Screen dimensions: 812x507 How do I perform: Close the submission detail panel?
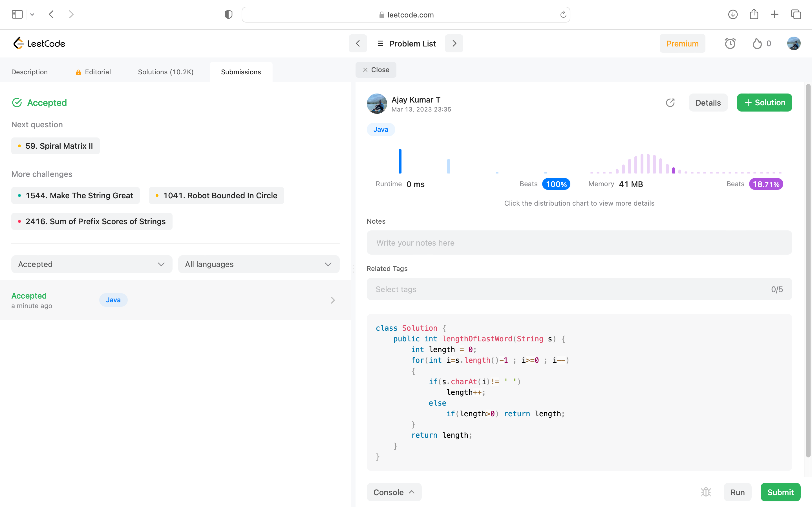point(376,70)
